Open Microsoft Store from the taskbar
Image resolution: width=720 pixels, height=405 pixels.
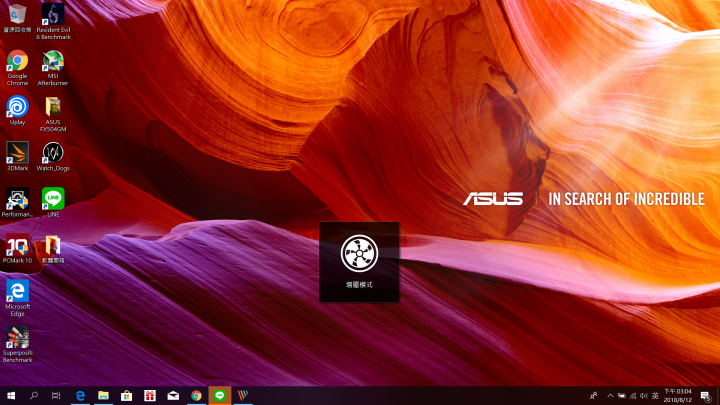point(126,395)
